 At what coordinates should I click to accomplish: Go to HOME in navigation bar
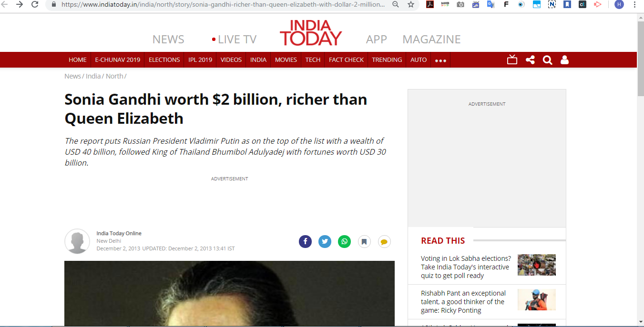pos(78,60)
